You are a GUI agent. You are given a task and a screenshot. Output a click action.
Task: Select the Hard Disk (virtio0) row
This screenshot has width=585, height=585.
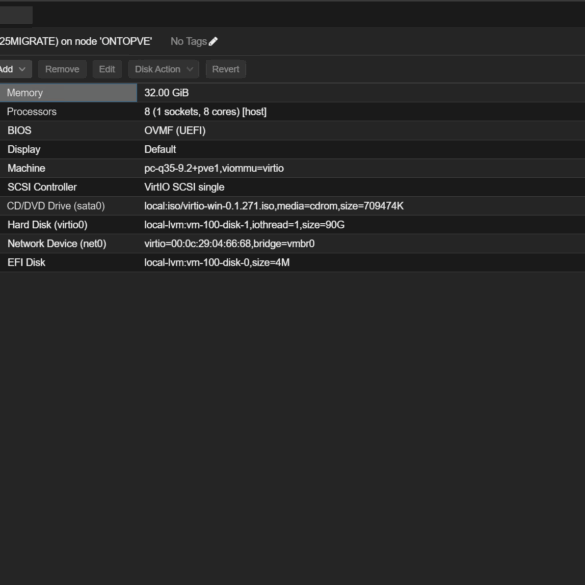(292, 225)
